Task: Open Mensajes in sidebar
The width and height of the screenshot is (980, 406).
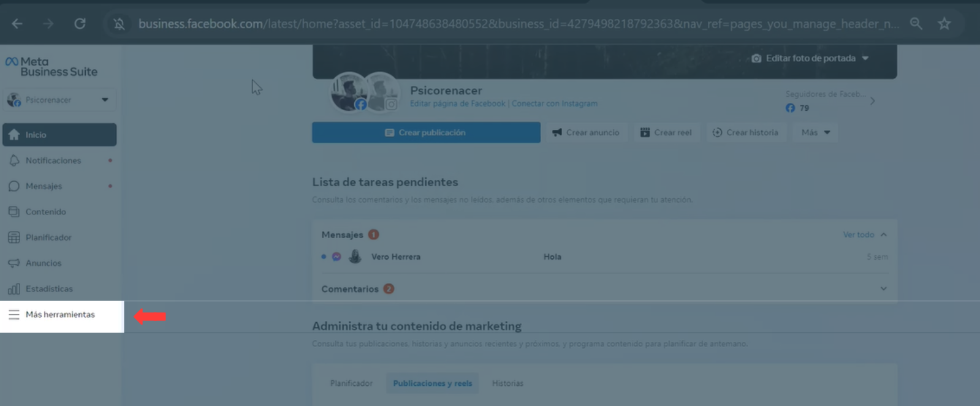Action: click(x=59, y=186)
